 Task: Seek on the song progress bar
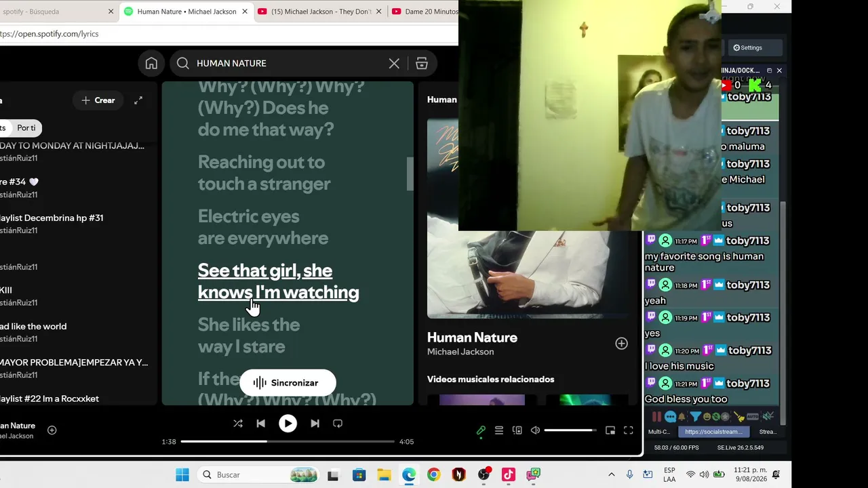[x=288, y=441]
